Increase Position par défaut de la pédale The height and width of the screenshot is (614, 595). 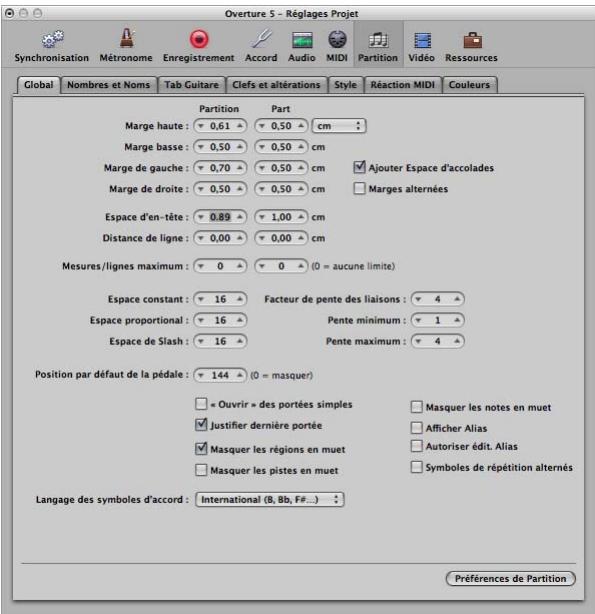pyautogui.click(x=240, y=375)
